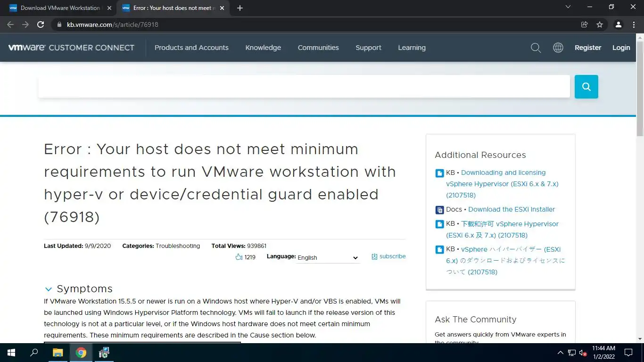Click the KB icon beside the Chinese vSphere Hypervisor link
Screen dimensions: 644x362
[x=439, y=224]
